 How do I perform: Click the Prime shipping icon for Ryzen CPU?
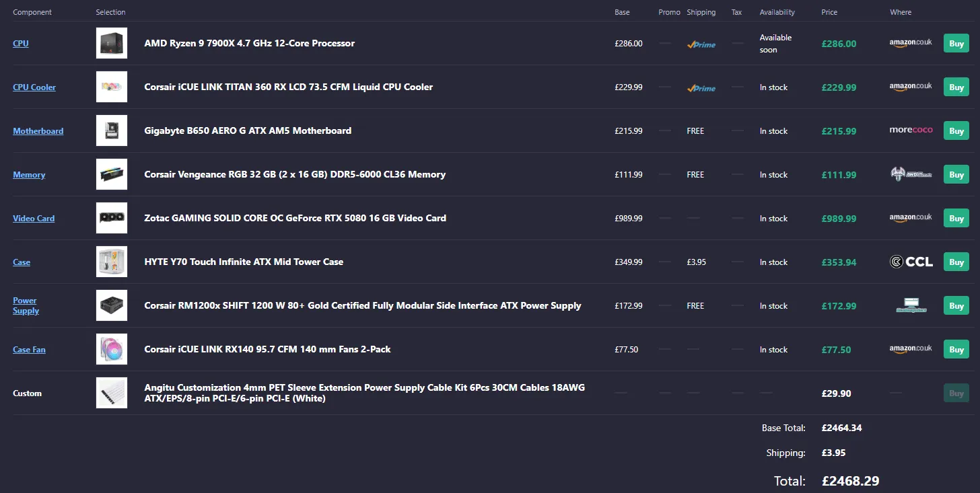click(x=701, y=44)
